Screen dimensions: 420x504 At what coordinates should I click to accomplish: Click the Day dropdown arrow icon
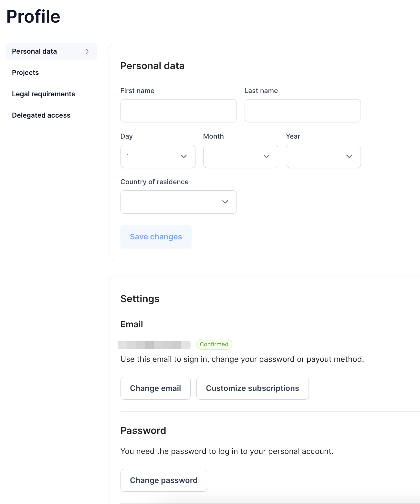[x=184, y=156]
